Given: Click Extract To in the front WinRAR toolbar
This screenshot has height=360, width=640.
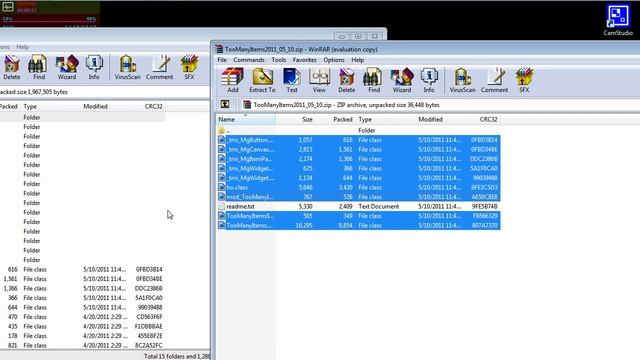Looking at the screenshot, I should pos(262,80).
